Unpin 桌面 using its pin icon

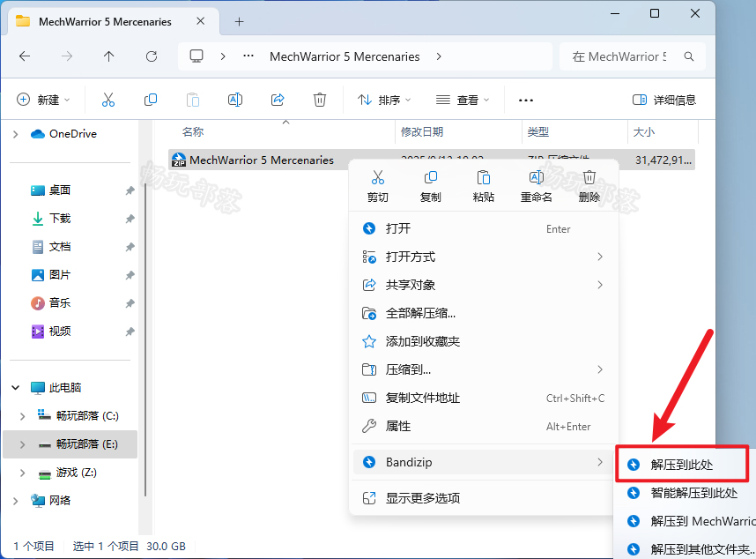point(130,190)
